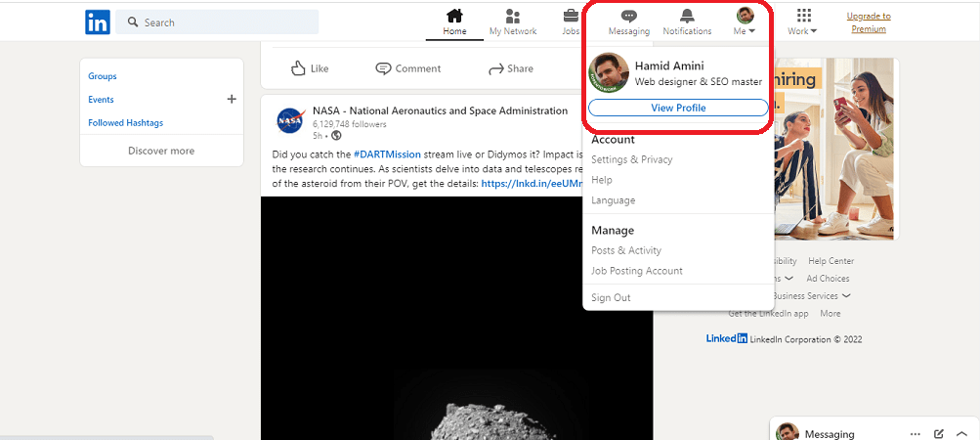Click Upgrade to Premium link
Image resolution: width=980 pixels, height=440 pixels.
pyautogui.click(x=869, y=22)
